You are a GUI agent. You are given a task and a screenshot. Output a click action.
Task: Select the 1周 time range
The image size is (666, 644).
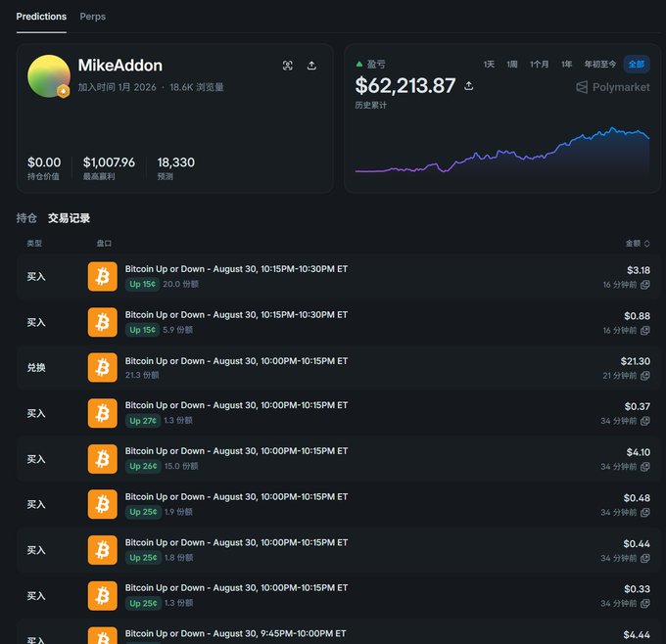(x=512, y=64)
